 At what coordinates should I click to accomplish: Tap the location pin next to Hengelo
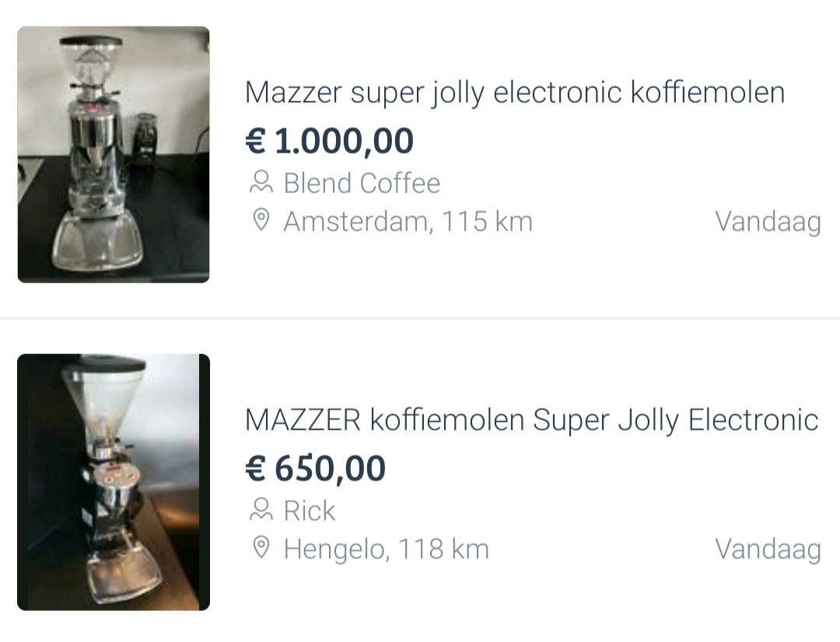point(261,549)
